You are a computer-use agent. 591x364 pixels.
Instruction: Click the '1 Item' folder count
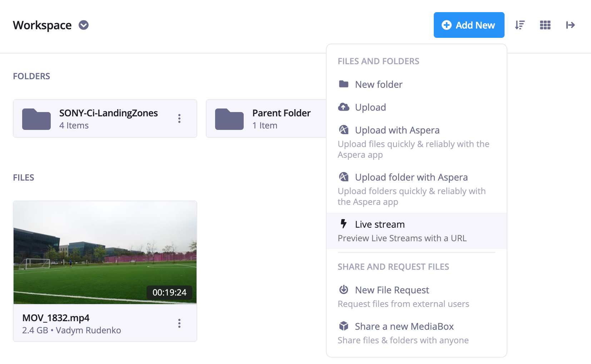tap(265, 126)
